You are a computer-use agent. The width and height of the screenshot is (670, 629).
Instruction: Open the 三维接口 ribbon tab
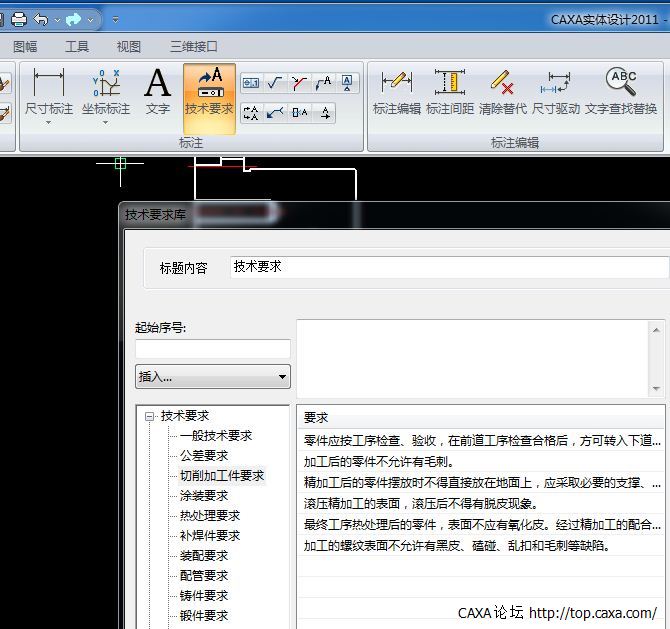194,46
